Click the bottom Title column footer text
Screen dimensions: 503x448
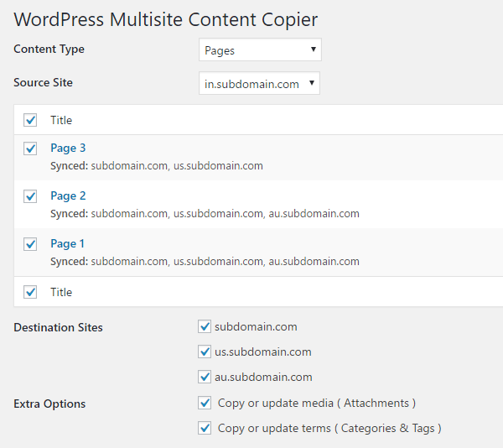[x=61, y=292]
